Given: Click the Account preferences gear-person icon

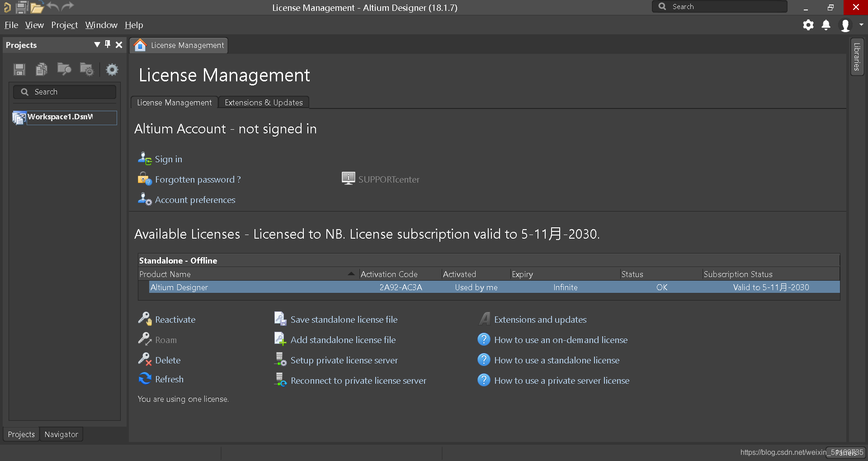Looking at the screenshot, I should tap(145, 199).
